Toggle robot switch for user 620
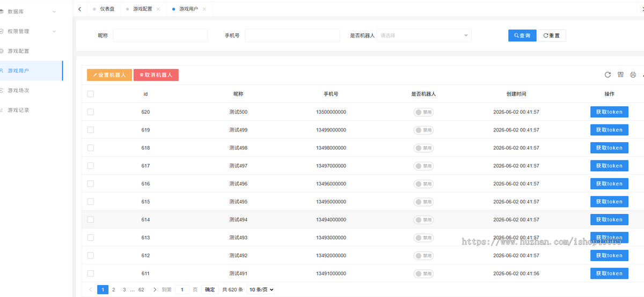Viewport: 644px width, 297px height. tap(423, 112)
